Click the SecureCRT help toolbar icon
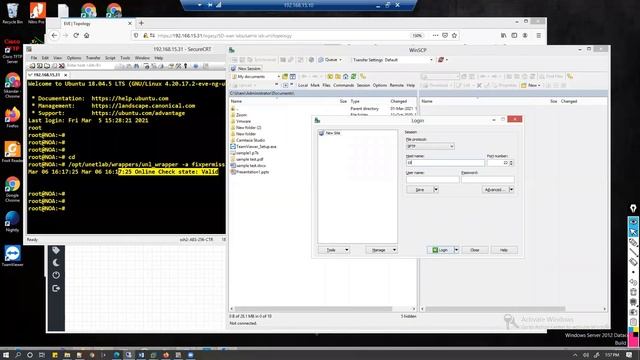 pyautogui.click(x=196, y=66)
